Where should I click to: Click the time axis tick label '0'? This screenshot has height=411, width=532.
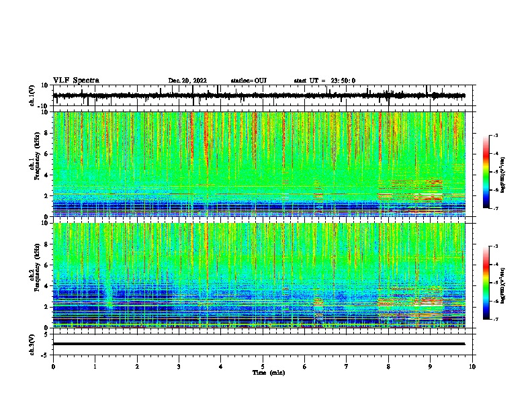coord(53,367)
